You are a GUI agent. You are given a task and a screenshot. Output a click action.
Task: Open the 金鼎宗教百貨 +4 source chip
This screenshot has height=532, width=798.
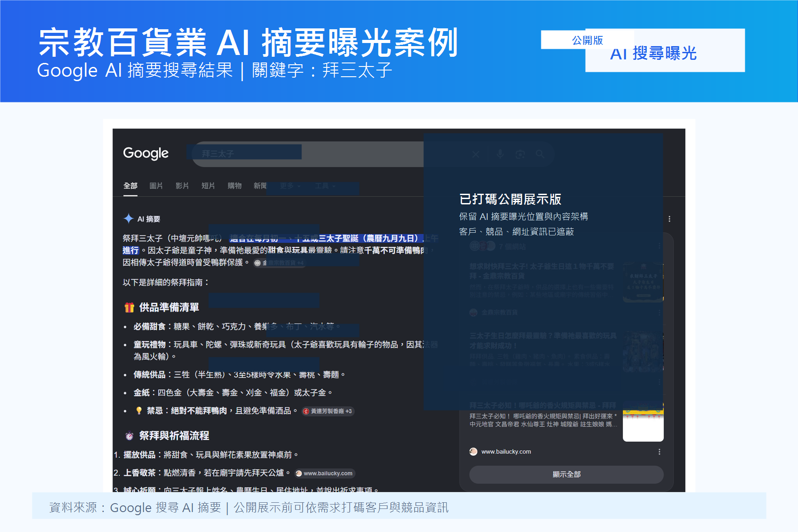(279, 263)
